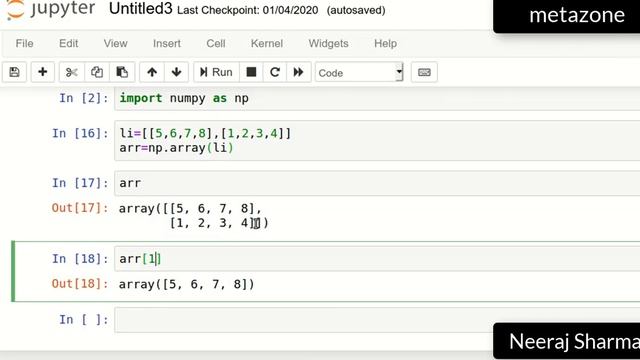Open the Edit menu
The height and width of the screenshot is (360, 640).
click(x=69, y=43)
